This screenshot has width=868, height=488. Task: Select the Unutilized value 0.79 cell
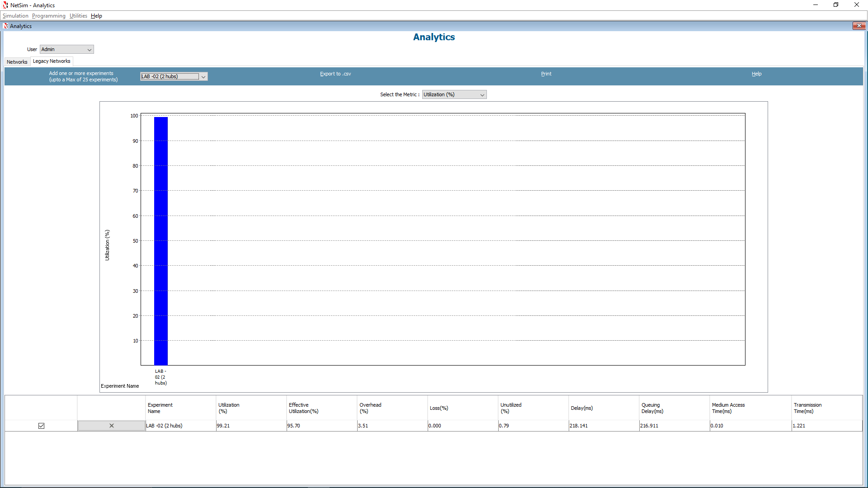(533, 426)
